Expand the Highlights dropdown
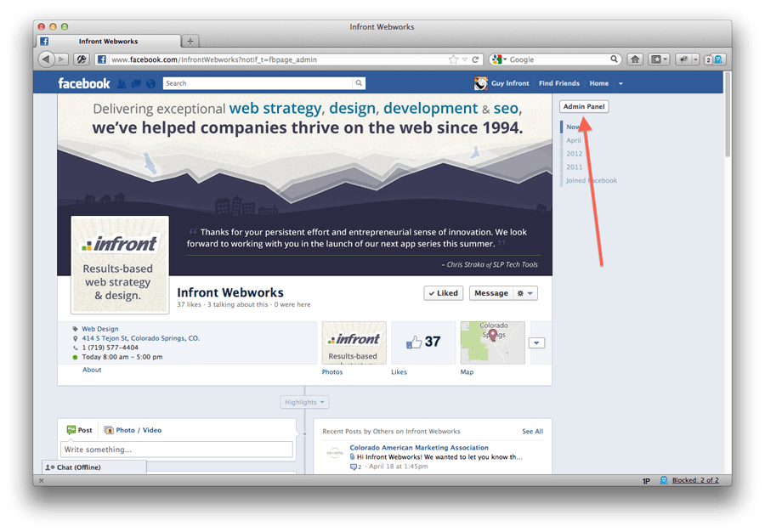 click(x=304, y=402)
